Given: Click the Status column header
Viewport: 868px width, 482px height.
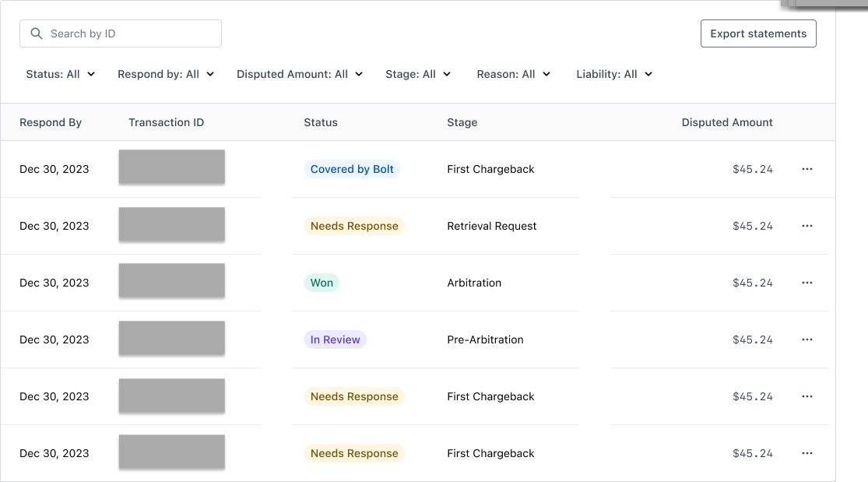Looking at the screenshot, I should pyautogui.click(x=321, y=122).
